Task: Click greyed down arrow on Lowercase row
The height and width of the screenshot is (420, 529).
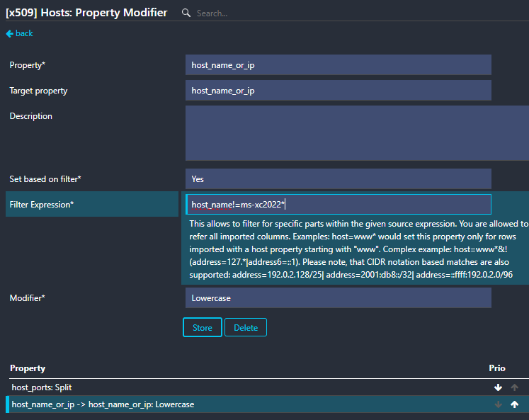Action: 498,404
